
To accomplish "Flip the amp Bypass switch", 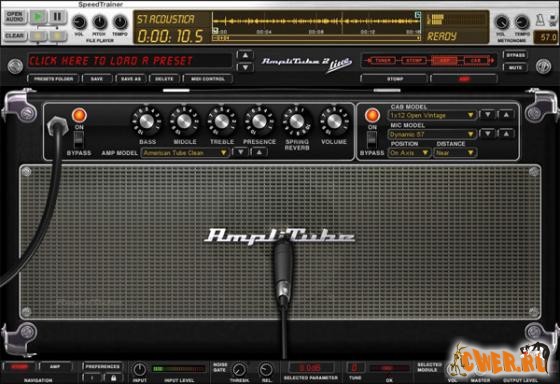I will (79, 139).
